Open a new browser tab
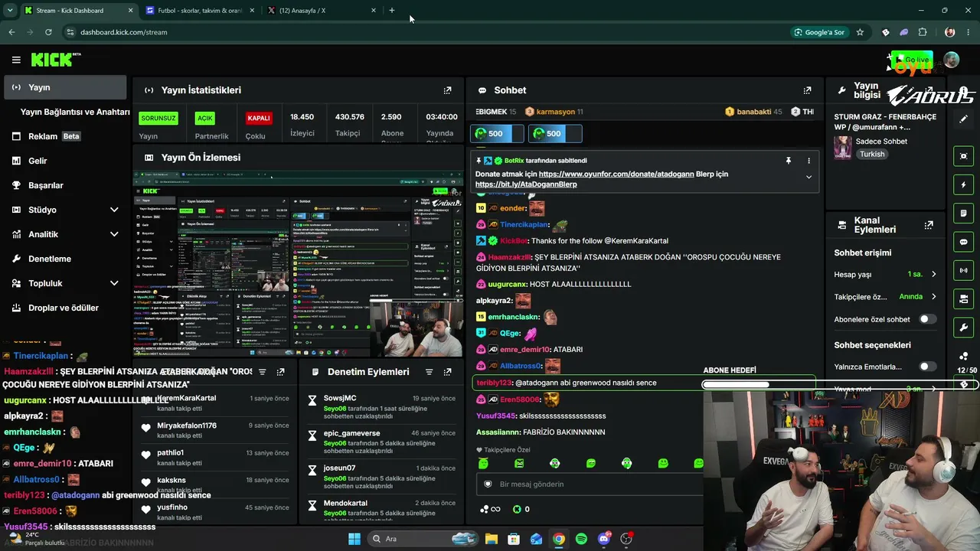 tap(392, 11)
